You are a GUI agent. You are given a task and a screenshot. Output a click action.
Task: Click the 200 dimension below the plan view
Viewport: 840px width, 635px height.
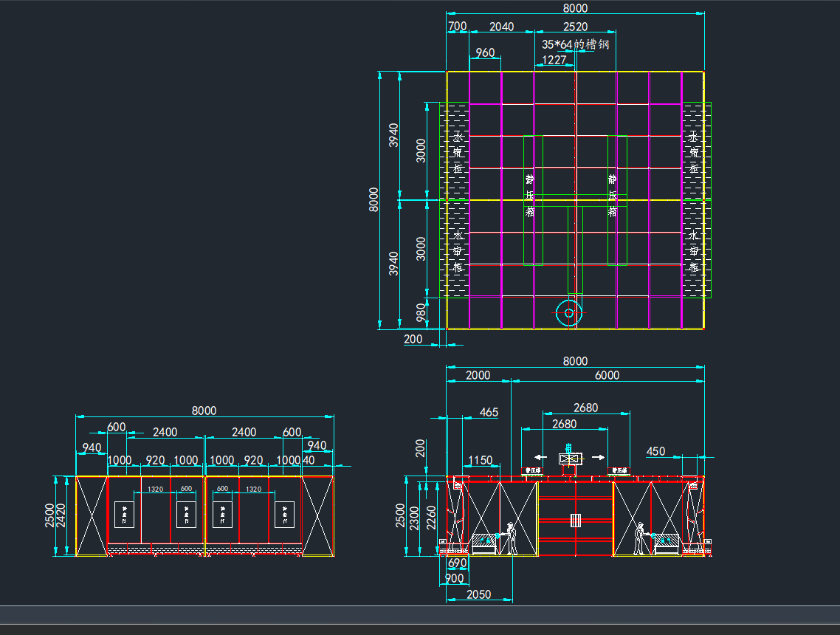413,339
